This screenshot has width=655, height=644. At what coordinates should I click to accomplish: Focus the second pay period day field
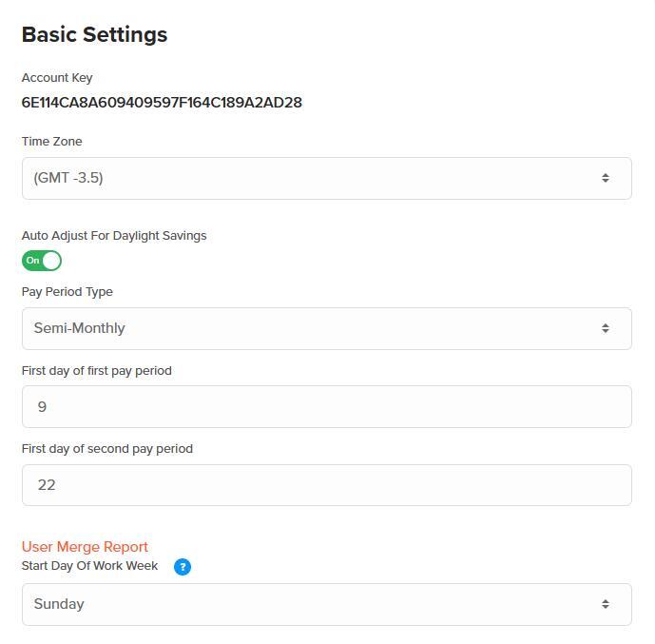pyautogui.click(x=326, y=485)
